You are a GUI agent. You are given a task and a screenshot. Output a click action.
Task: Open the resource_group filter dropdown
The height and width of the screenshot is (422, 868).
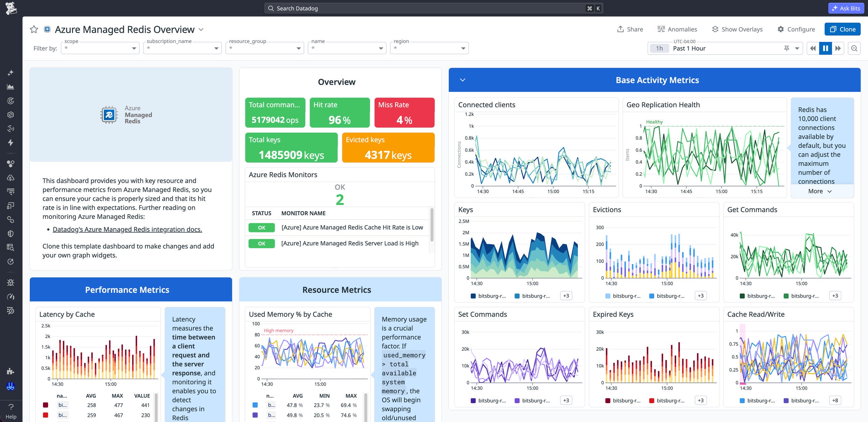click(265, 48)
